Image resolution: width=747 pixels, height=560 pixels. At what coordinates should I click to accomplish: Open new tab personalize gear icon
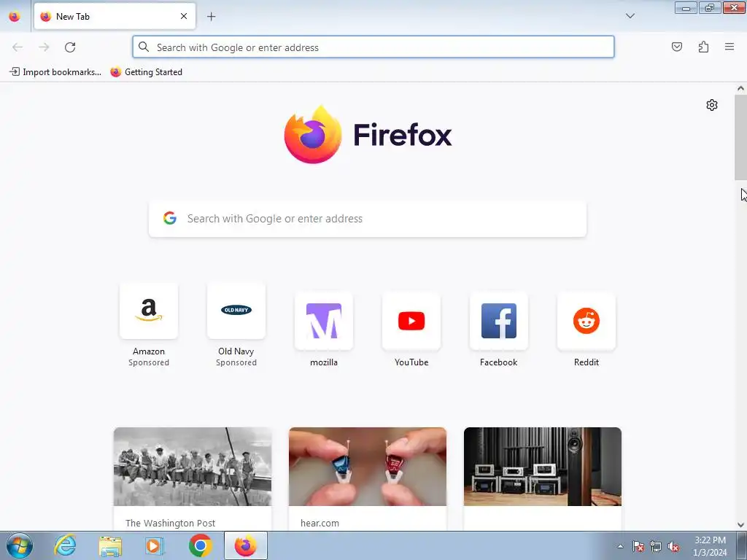click(x=712, y=105)
